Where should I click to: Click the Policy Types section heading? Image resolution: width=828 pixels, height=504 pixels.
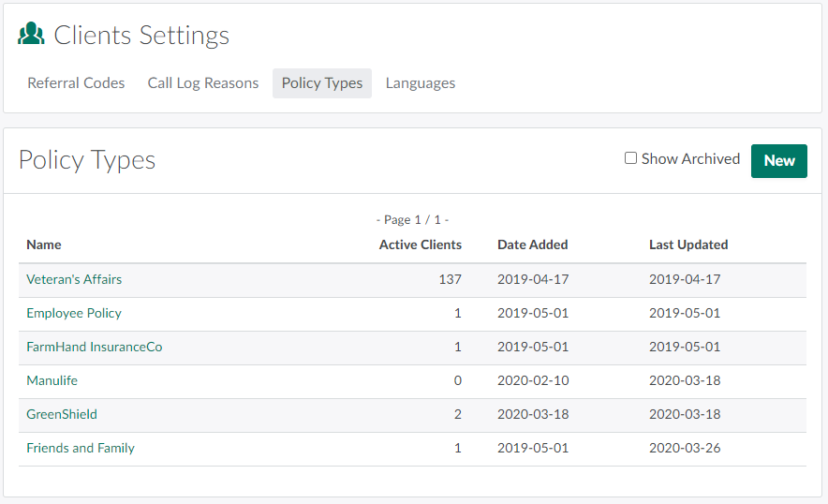(x=87, y=160)
